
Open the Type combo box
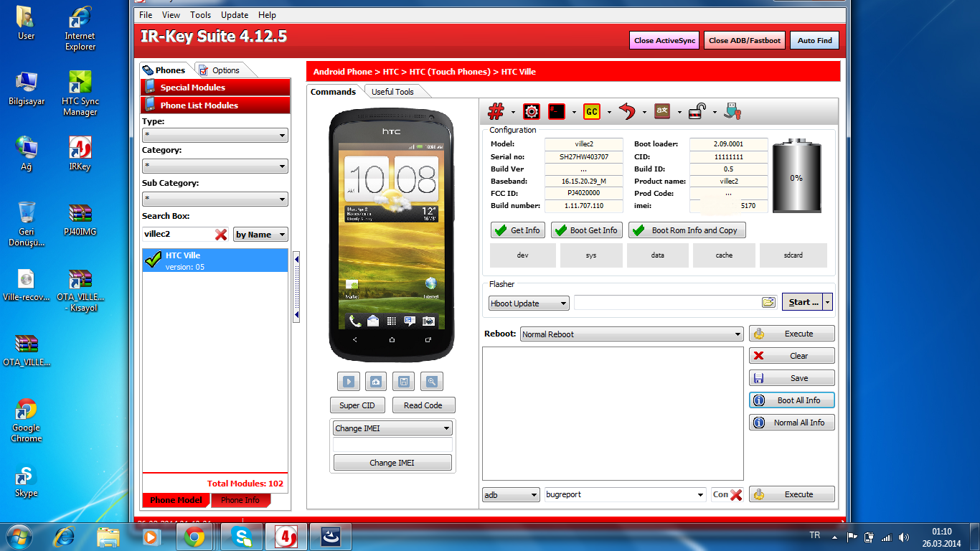pyautogui.click(x=215, y=135)
